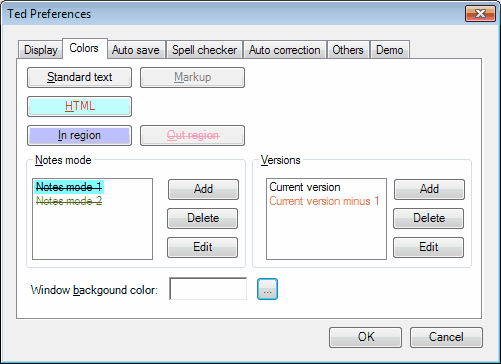Select Current version minus 1 entry
The image size is (501, 364).
(x=324, y=201)
